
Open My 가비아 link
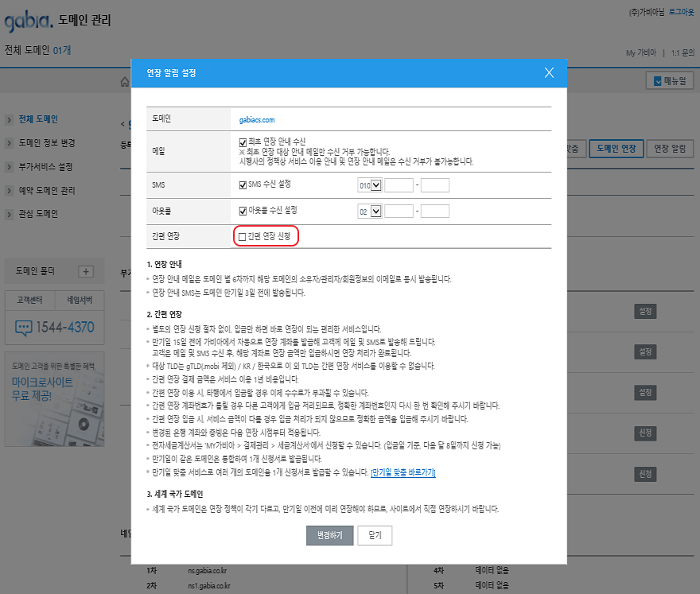[x=641, y=52]
